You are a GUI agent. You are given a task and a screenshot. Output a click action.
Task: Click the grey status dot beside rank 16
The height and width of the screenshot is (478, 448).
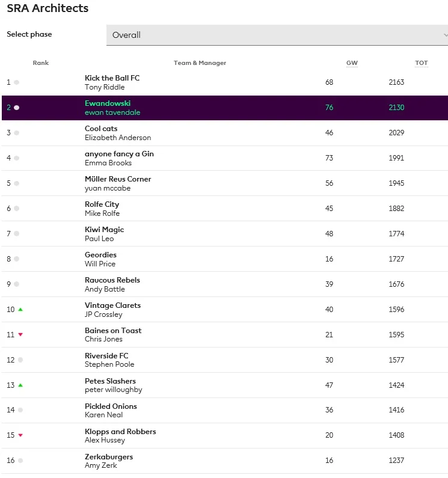click(20, 461)
